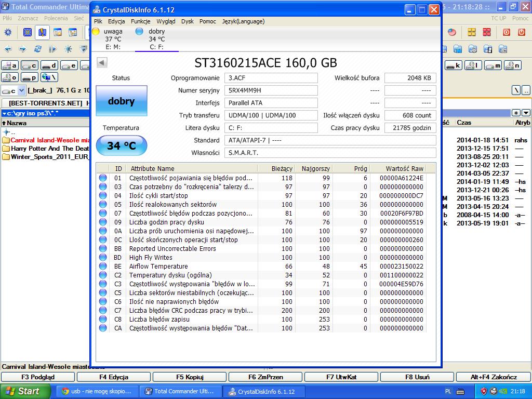532x399 pixels.
Task: Switch to drive l in right panel
Action: tap(473, 65)
